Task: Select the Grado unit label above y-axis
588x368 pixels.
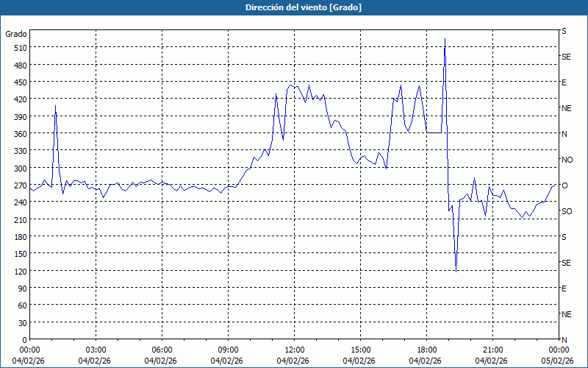Action: pyautogui.click(x=16, y=34)
